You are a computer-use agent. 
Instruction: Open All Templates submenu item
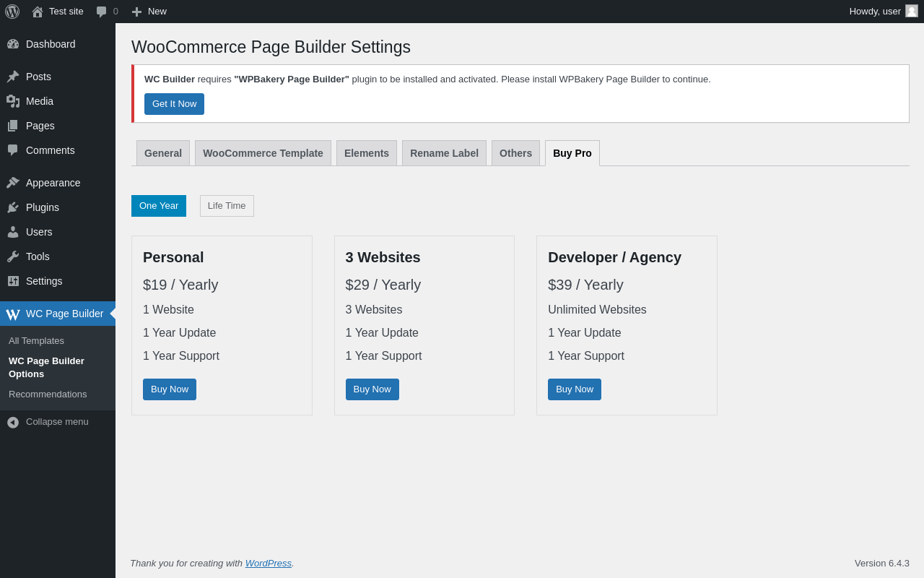coord(36,341)
